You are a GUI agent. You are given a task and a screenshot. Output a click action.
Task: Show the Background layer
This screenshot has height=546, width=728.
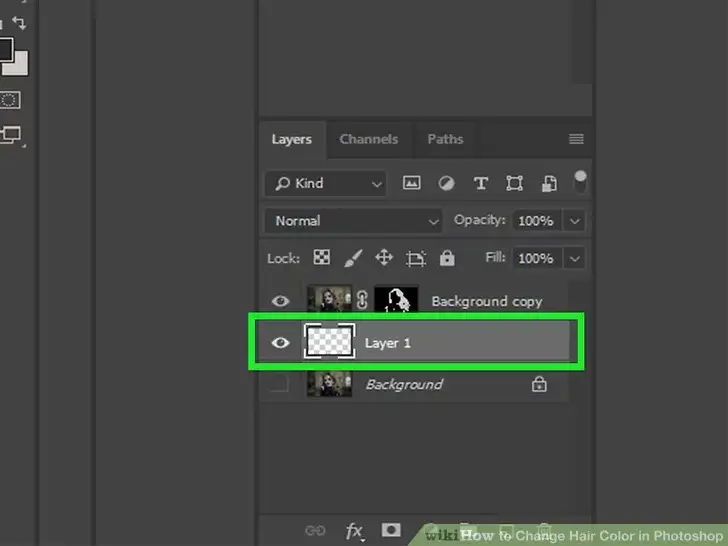click(x=281, y=384)
